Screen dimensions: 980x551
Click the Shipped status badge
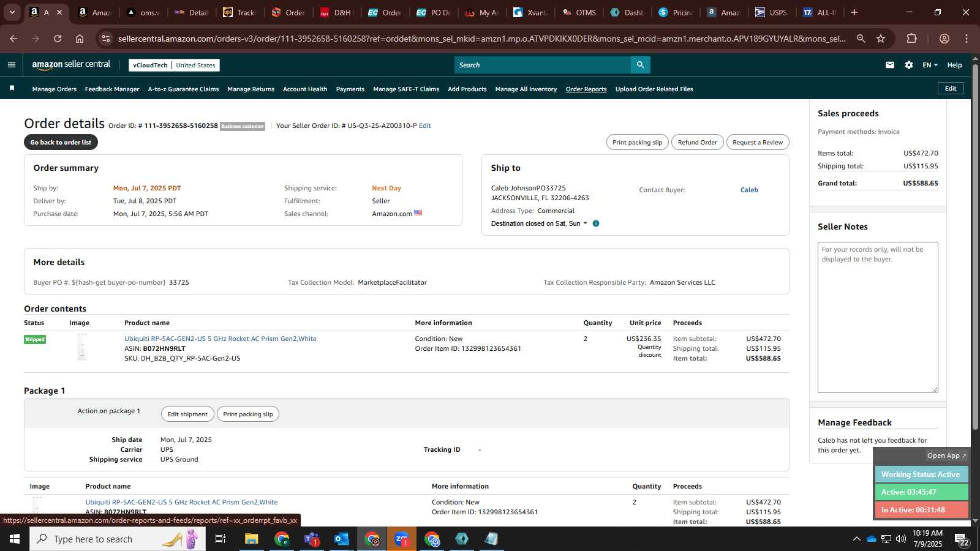point(35,339)
